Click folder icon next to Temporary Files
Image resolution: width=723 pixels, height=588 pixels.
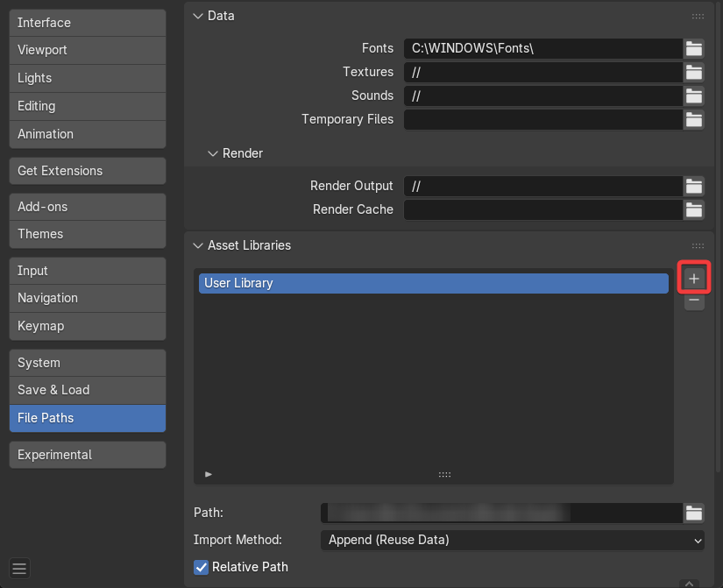click(694, 119)
